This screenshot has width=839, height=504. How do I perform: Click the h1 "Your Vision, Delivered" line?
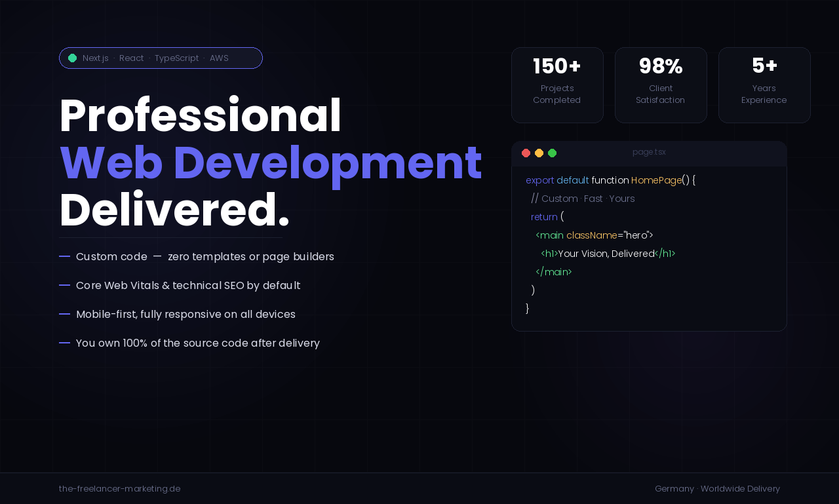coord(608,254)
